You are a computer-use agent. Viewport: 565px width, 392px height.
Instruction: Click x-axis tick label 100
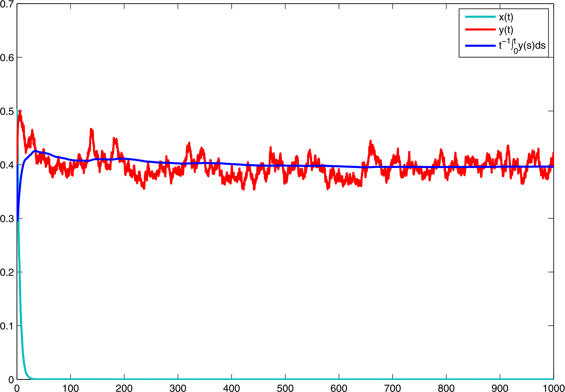70,388
